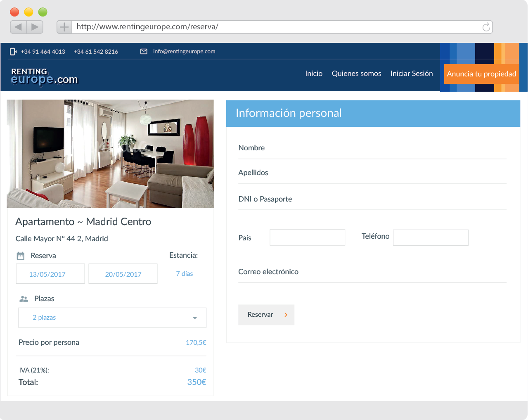The width and height of the screenshot is (528, 420).
Task: Click the 170,5€ price per person
Action: tap(196, 343)
